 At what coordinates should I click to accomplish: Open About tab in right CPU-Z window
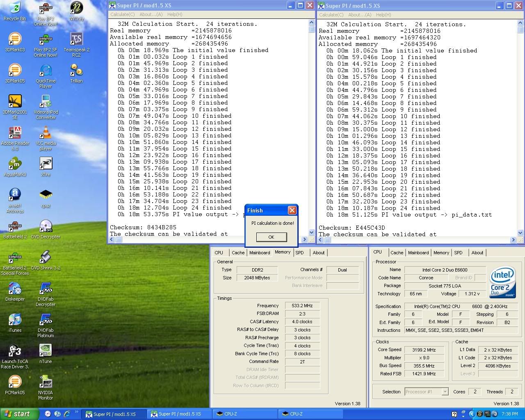pos(477,253)
